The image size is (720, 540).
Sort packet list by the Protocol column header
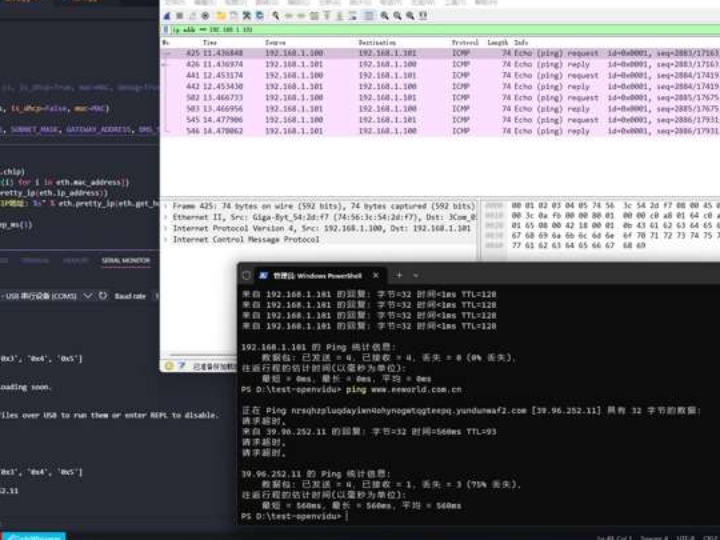464,43
